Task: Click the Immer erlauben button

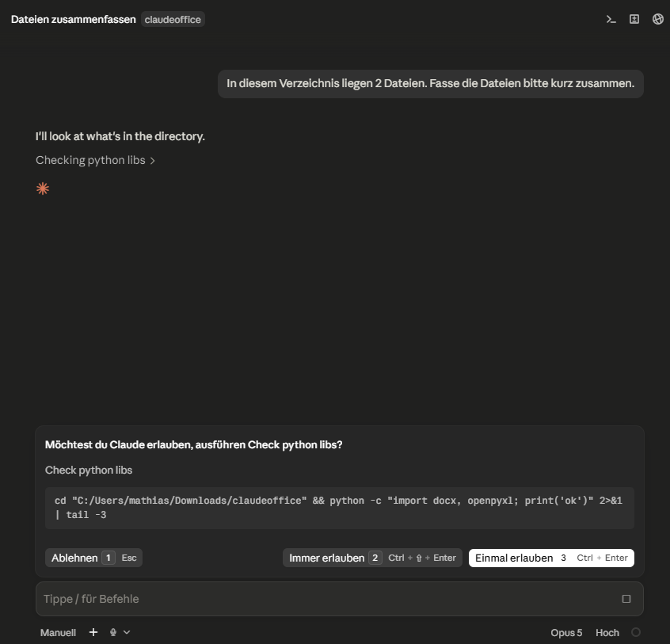Action: click(x=372, y=558)
